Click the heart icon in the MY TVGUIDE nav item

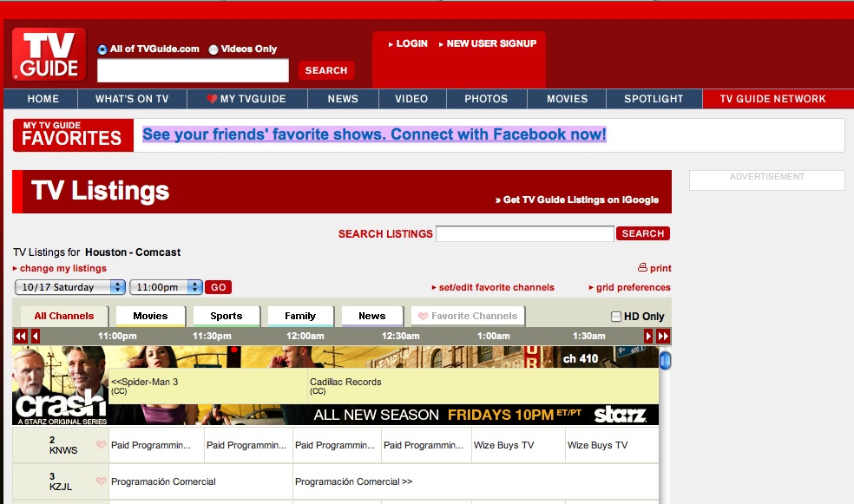coord(212,99)
